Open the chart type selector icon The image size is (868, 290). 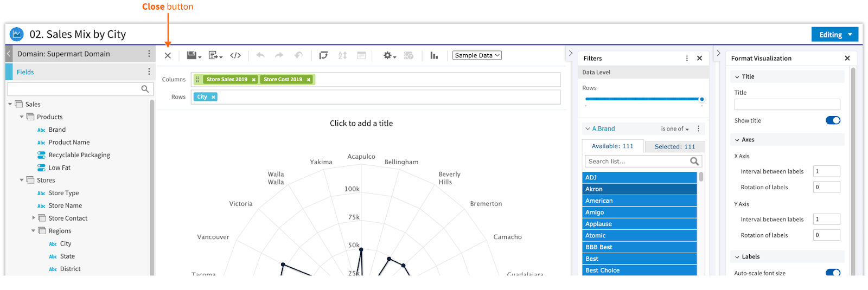(434, 55)
